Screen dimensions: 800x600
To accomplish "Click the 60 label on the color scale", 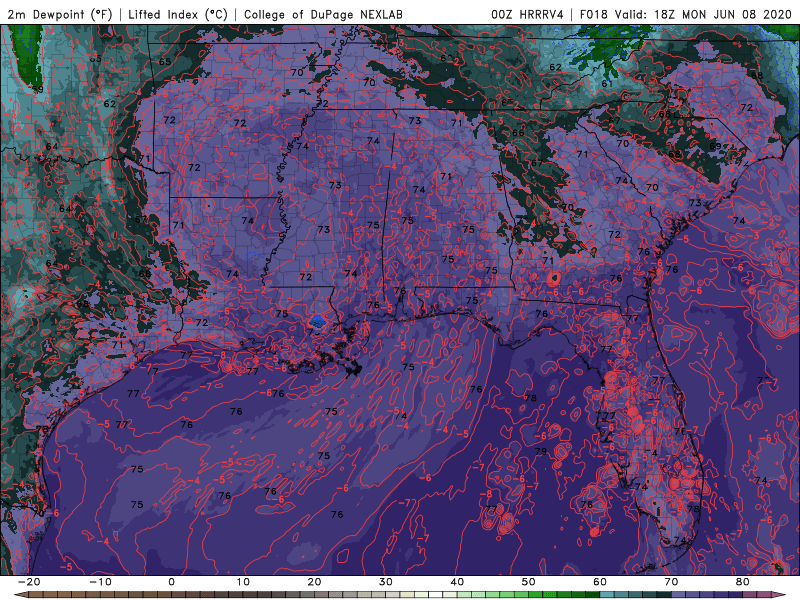I will pyautogui.click(x=600, y=582).
